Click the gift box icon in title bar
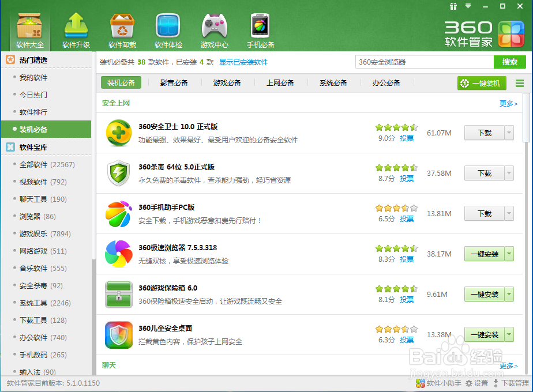533x392 pixels. [453, 6]
